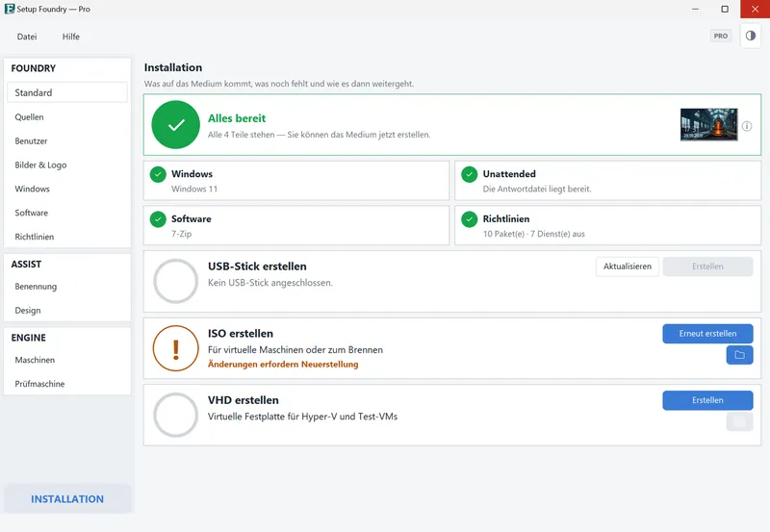Click the greyed Erstellen button for USB-Stick
The height and width of the screenshot is (532, 770).
[x=707, y=266]
